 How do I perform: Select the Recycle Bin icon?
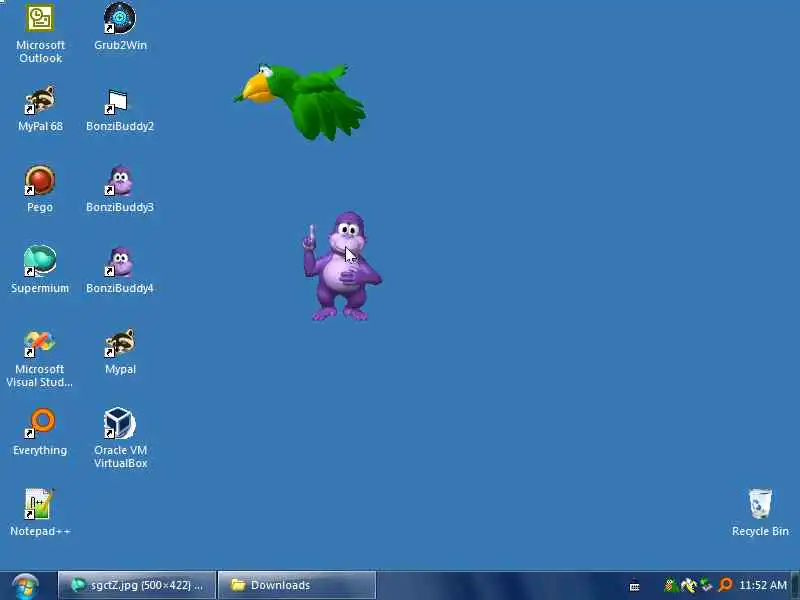pos(760,512)
